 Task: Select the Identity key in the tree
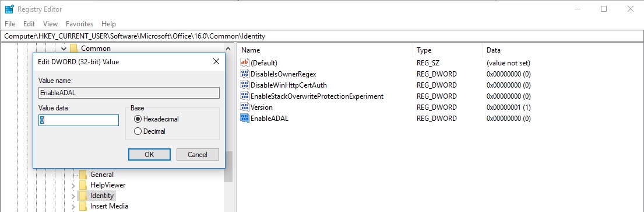[102, 196]
